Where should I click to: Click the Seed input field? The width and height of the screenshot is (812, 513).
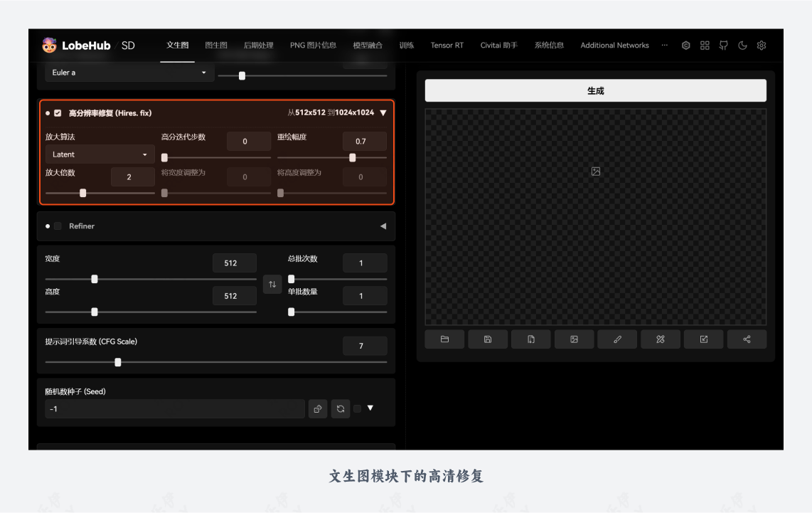pos(174,409)
